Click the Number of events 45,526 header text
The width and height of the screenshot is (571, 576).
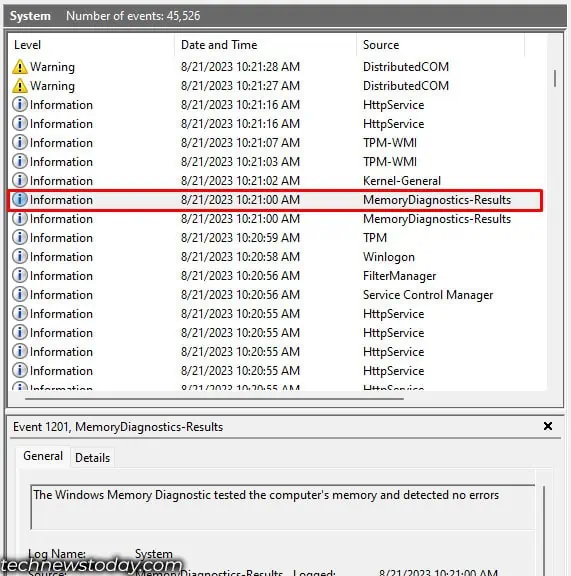133,16
